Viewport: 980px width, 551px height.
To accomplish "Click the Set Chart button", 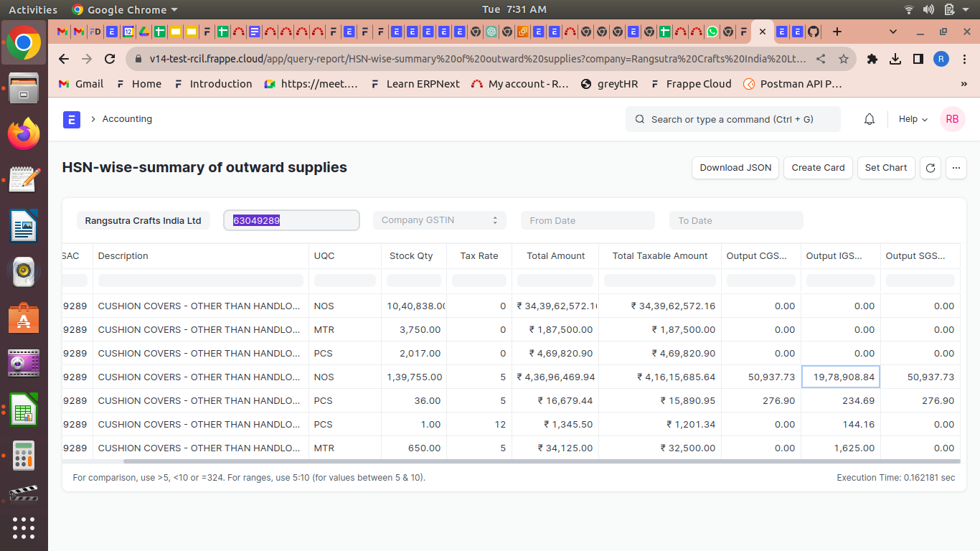I will [x=886, y=167].
